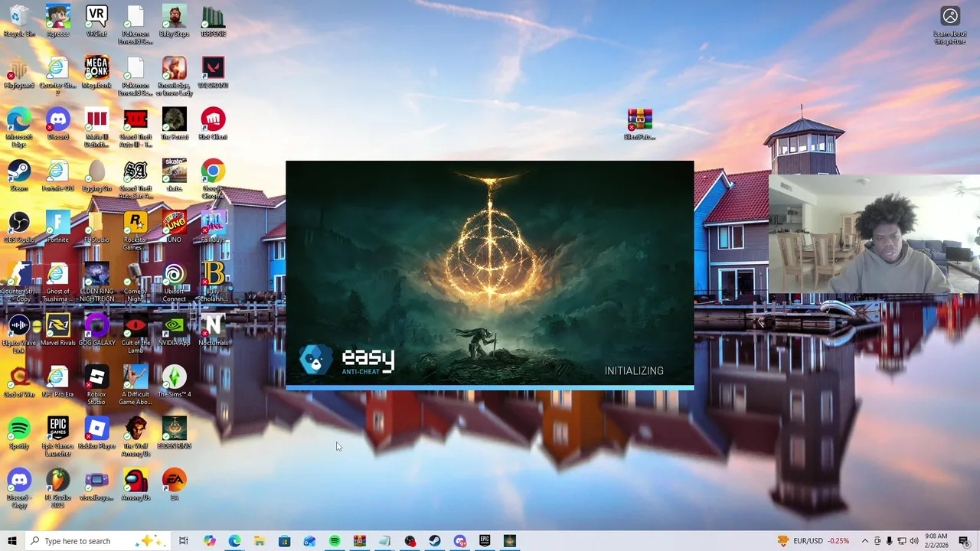Viewport: 980px width, 551px height.
Task: Select the Elgato Wave Link shortcut
Action: pyautogui.click(x=19, y=334)
